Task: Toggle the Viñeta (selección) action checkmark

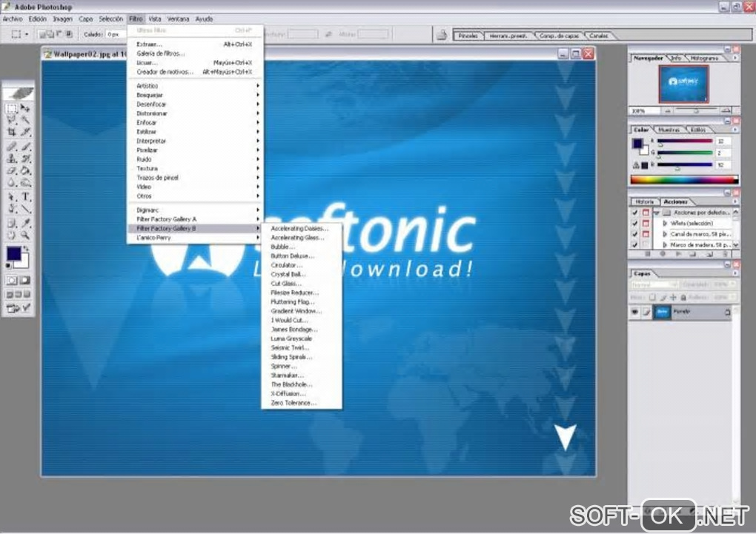Action: coord(635,223)
